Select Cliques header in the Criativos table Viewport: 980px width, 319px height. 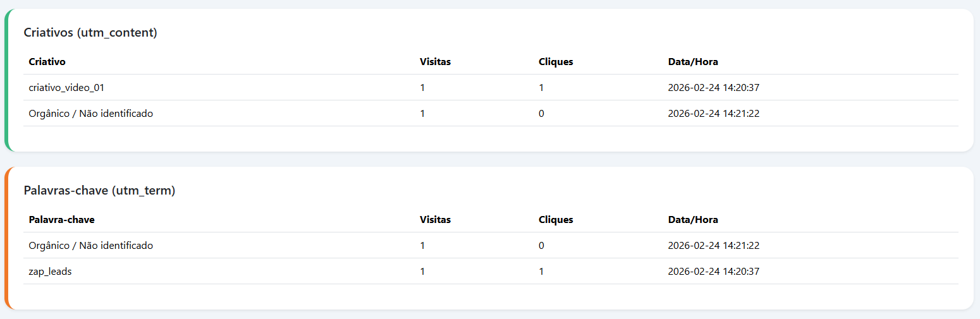556,62
